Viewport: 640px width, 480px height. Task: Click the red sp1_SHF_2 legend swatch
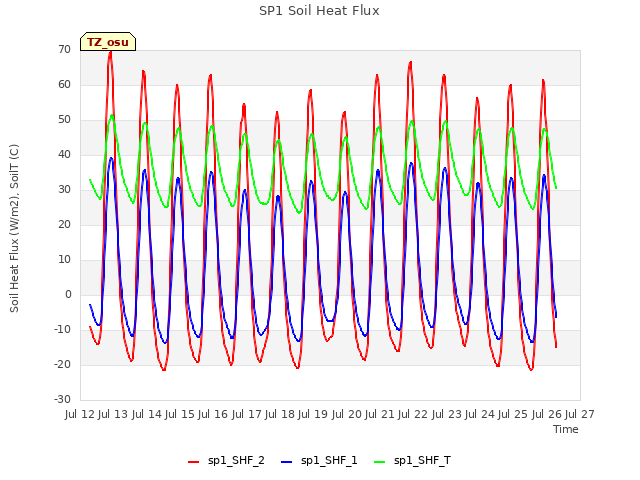click(193, 461)
